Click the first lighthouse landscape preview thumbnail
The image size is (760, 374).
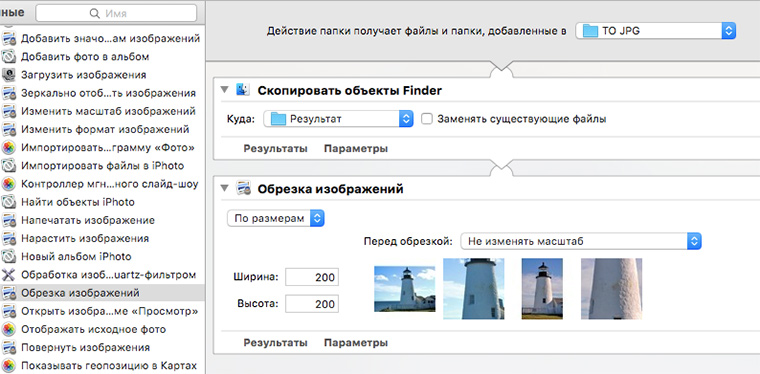[405, 289]
